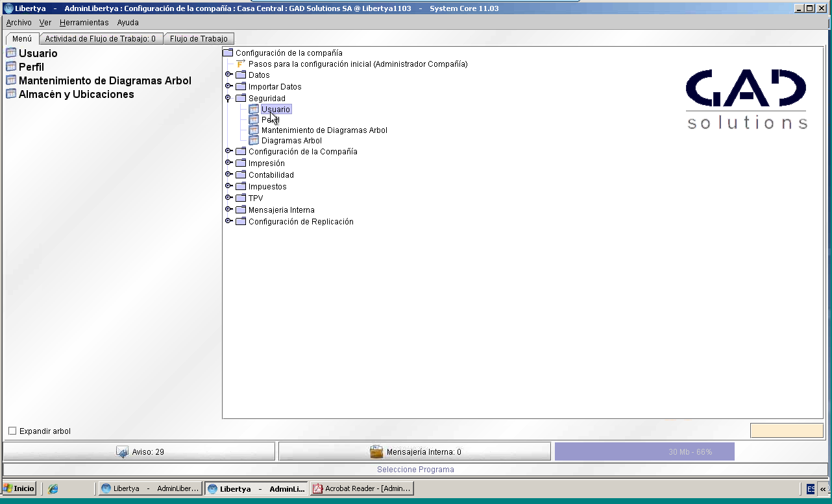Open the Archivo menu
The width and height of the screenshot is (832, 504).
tap(19, 22)
